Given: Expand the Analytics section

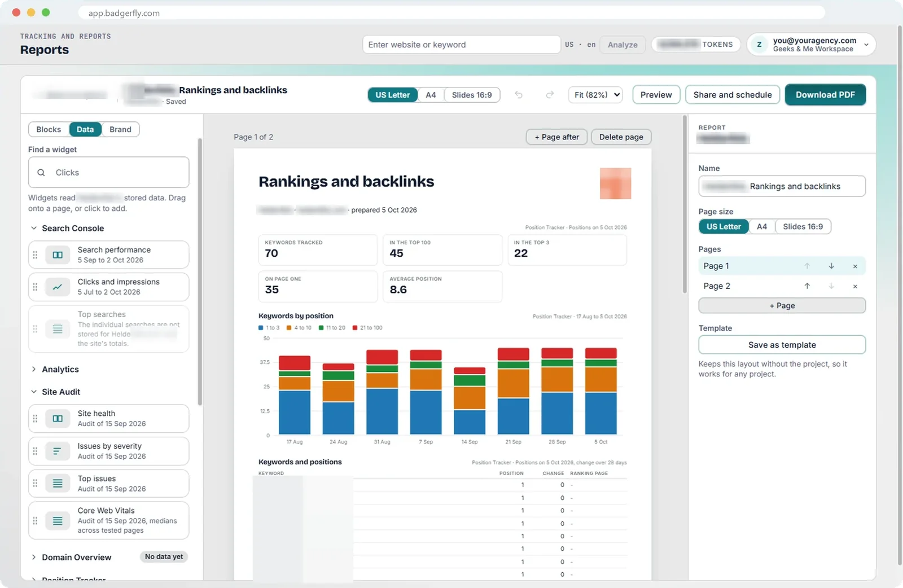Looking at the screenshot, I should point(34,369).
